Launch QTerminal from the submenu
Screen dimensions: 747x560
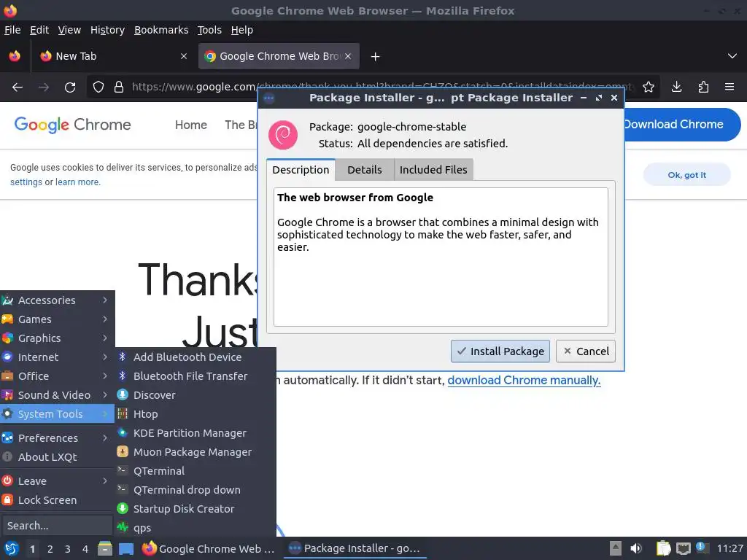[x=196, y=471]
